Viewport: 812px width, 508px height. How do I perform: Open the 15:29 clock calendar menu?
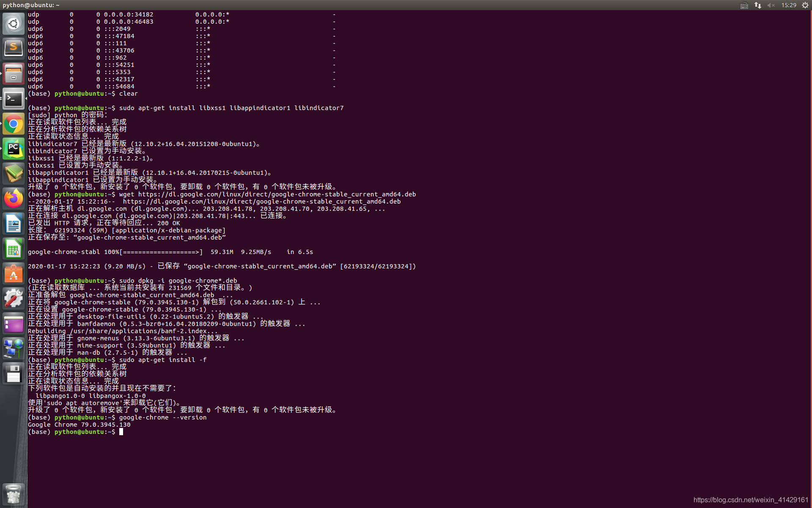point(789,5)
